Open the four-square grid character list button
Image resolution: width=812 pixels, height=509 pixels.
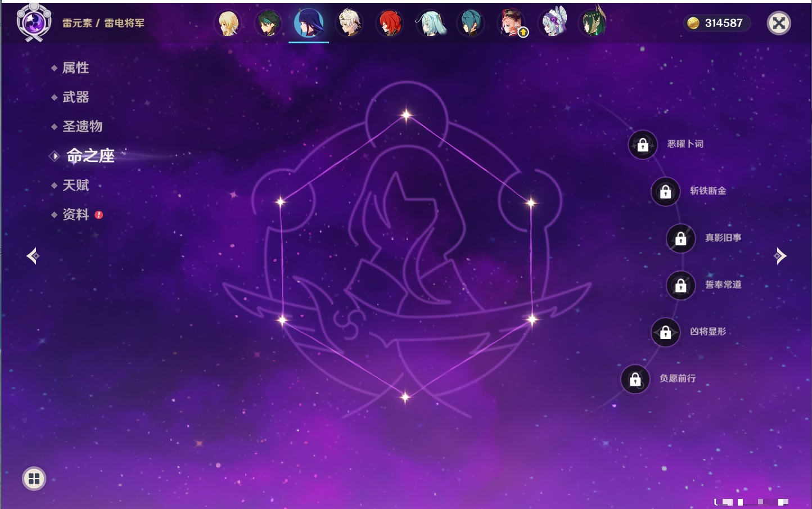(x=34, y=479)
